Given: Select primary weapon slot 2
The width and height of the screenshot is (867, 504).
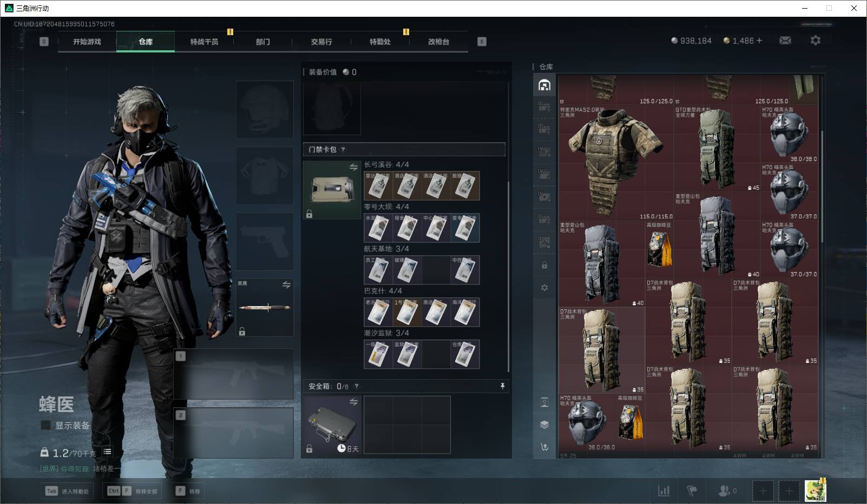Looking at the screenshot, I should point(234,433).
